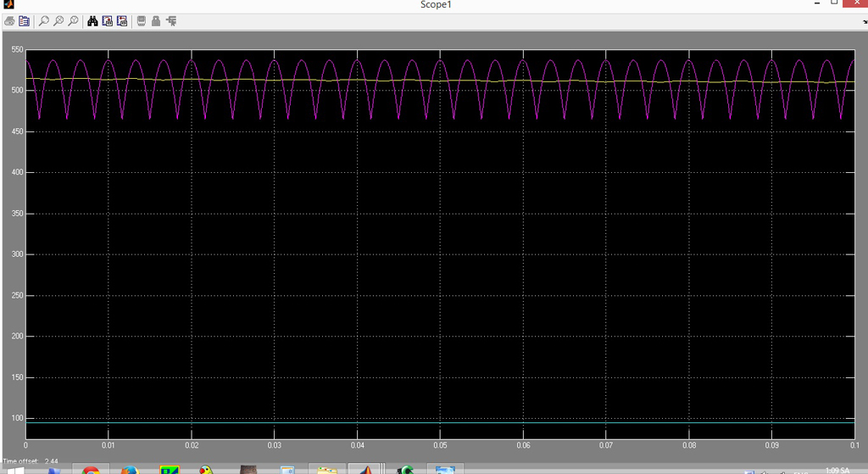Minimize the Scope1 window
Image resolution: width=868 pixels, height=474 pixels.
pyautogui.click(x=817, y=3)
